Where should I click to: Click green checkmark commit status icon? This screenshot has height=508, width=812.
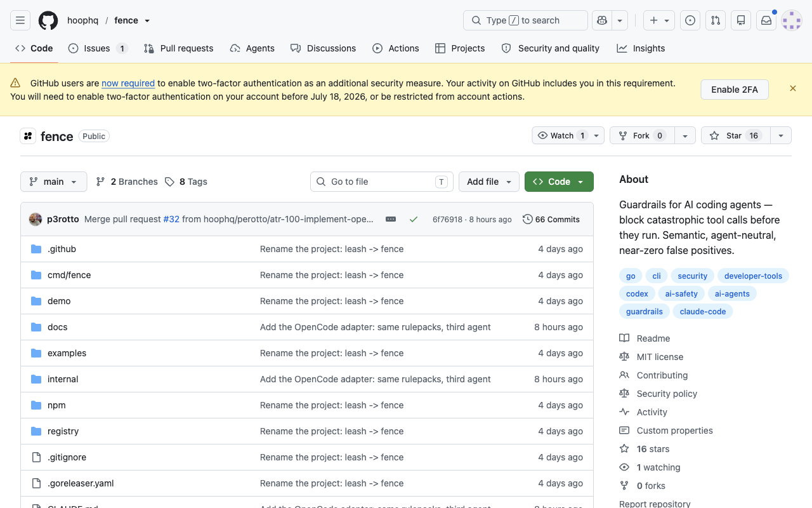pyautogui.click(x=414, y=219)
